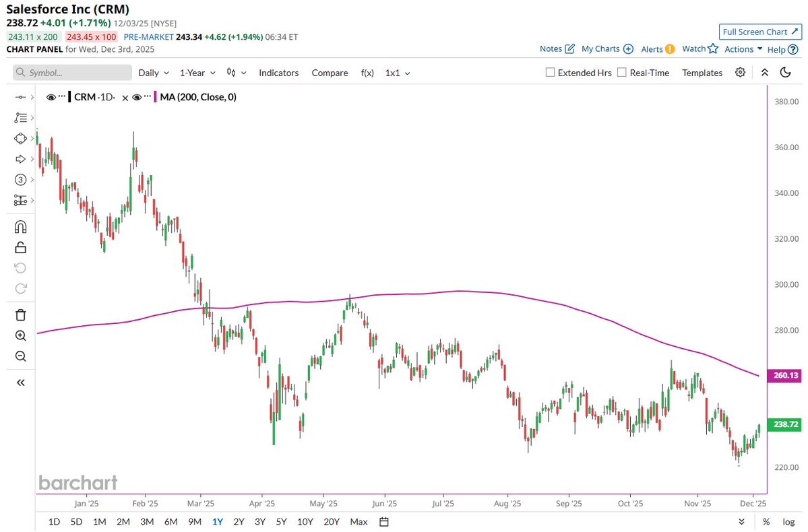The width and height of the screenshot is (808, 532).
Task: Open the 1x1 grid layout dropdown
Action: click(398, 73)
